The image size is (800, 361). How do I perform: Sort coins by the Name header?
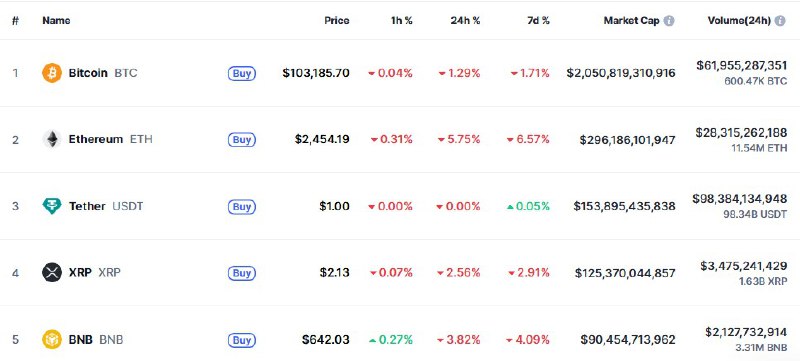pyautogui.click(x=56, y=21)
